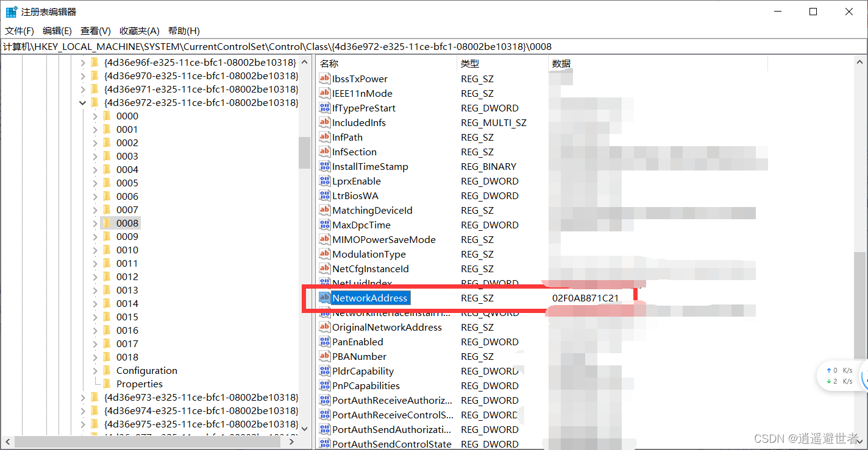
Task: Select the {4d36e971-e325-11ce-bfc1-08002be10318} key
Action: coord(201,89)
